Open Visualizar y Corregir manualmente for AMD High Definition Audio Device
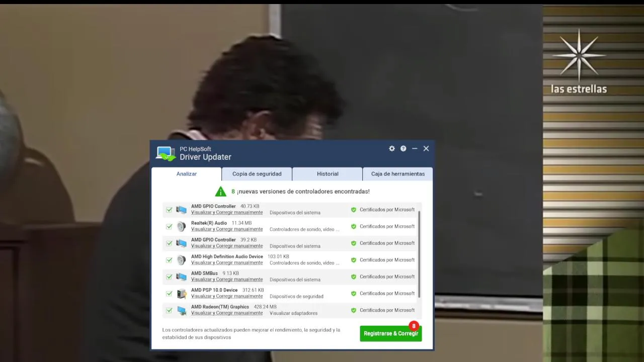This screenshot has width=644, height=362. [227, 262]
